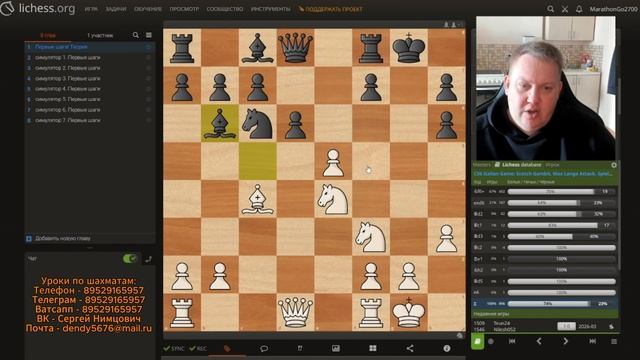Open the tags tab under board
Image resolution: width=640 pixels, height=360 pixels.
click(x=227, y=348)
